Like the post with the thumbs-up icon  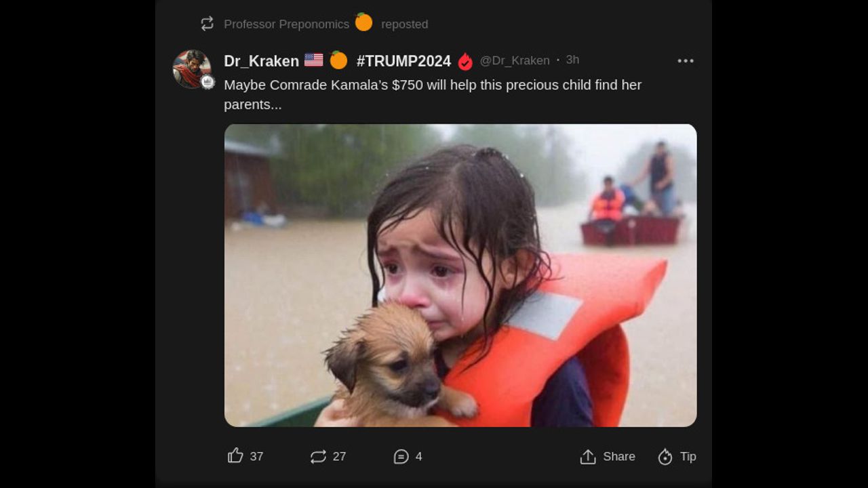point(235,455)
